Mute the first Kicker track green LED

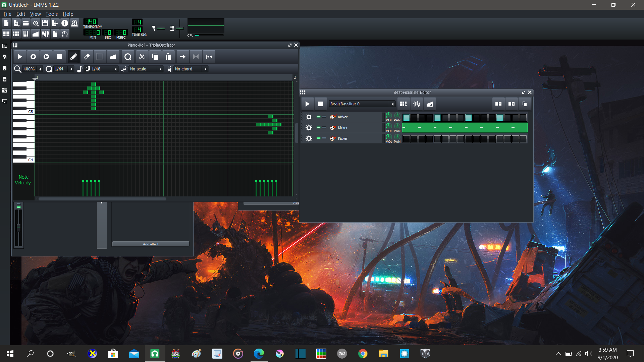[318, 117]
